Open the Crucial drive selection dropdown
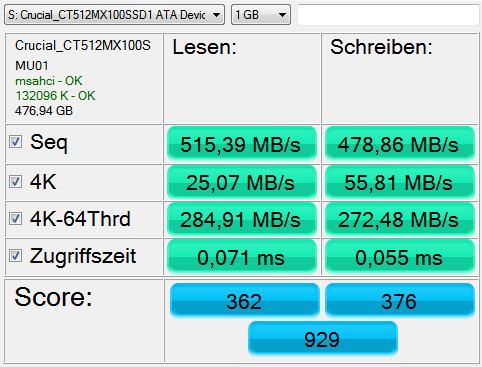 click(114, 15)
